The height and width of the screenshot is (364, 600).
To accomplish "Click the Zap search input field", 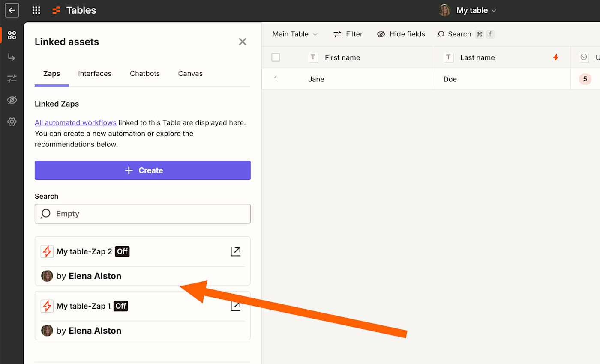I will [x=143, y=214].
